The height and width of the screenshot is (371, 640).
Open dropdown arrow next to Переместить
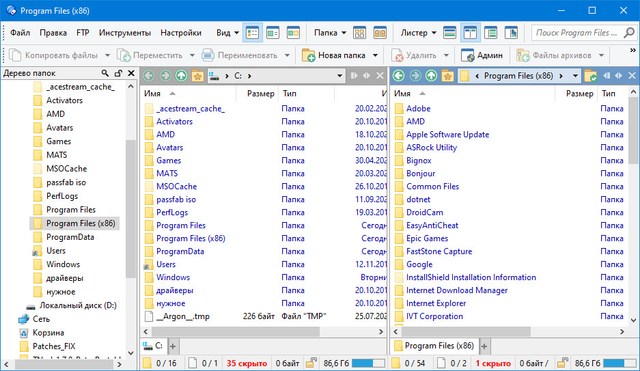click(x=192, y=55)
